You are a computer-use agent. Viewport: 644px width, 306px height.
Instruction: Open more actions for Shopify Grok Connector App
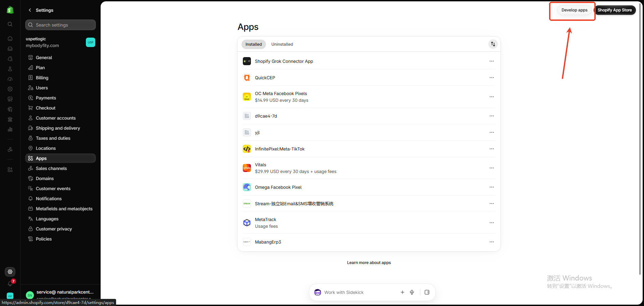492,61
